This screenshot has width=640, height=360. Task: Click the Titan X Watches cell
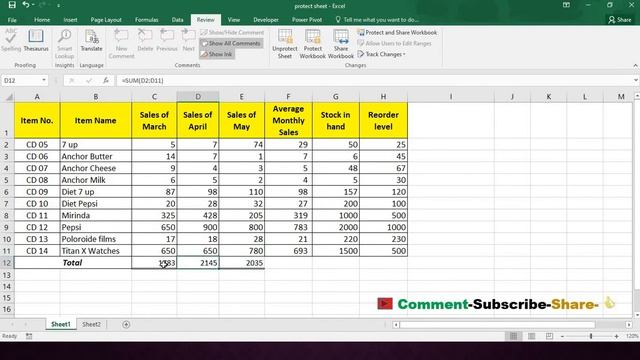96,251
